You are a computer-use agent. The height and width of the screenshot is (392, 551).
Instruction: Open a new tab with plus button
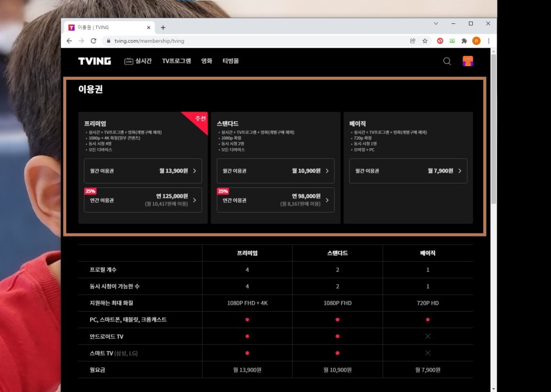tap(163, 27)
